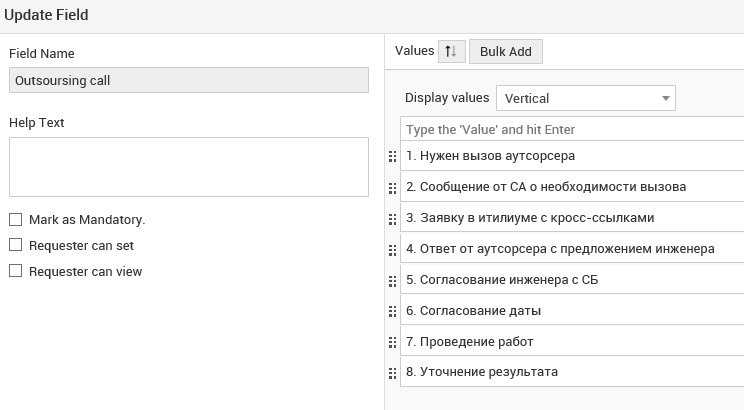The width and height of the screenshot is (744, 410).
Task: Focus the Type the 'Value' input field
Action: pos(572,130)
